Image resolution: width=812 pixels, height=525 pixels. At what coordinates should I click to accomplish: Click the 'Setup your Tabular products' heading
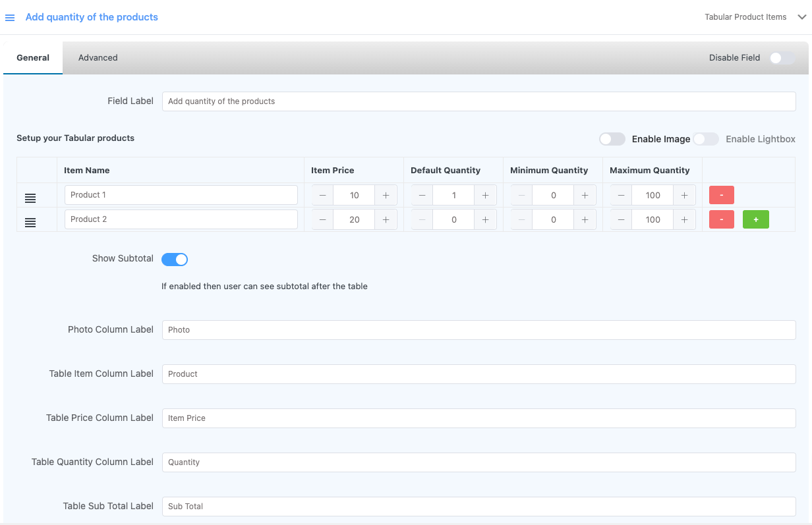coord(75,138)
